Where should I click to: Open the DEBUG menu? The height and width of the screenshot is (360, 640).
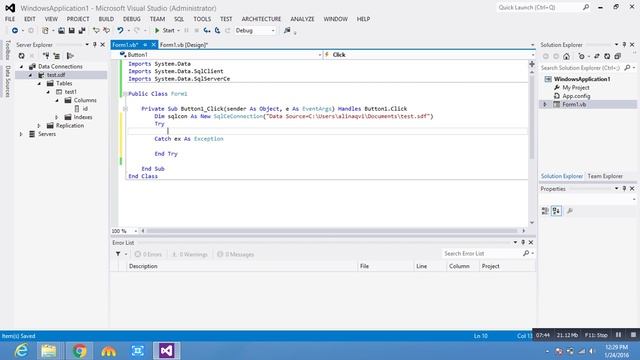(x=131, y=19)
